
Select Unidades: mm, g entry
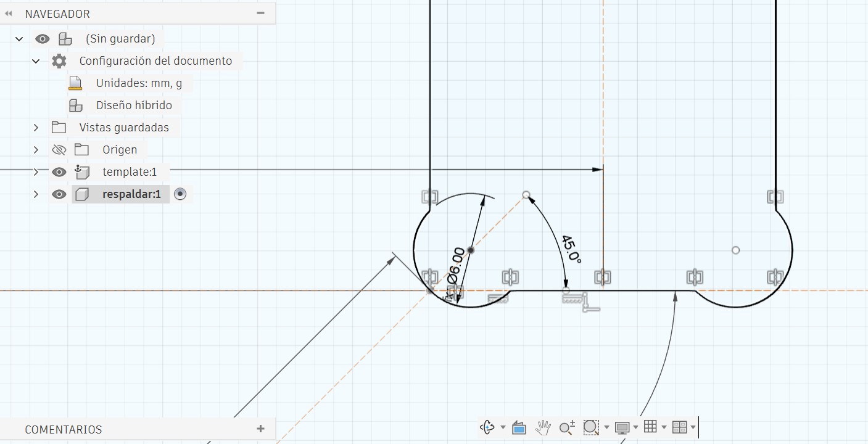pos(139,83)
